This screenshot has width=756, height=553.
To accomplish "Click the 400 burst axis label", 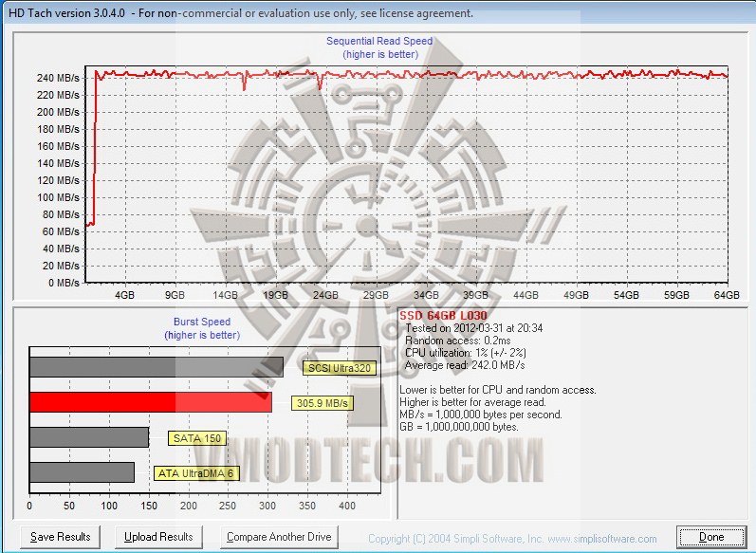I will click(346, 506).
